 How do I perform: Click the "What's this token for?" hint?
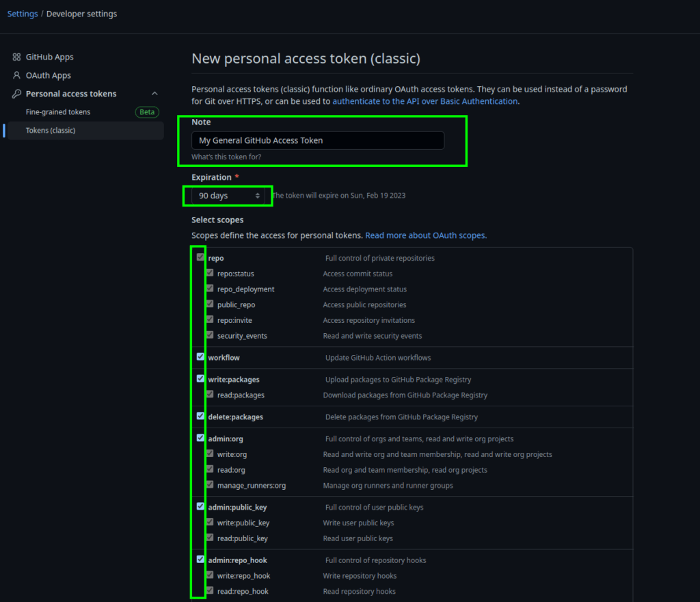pos(226,157)
